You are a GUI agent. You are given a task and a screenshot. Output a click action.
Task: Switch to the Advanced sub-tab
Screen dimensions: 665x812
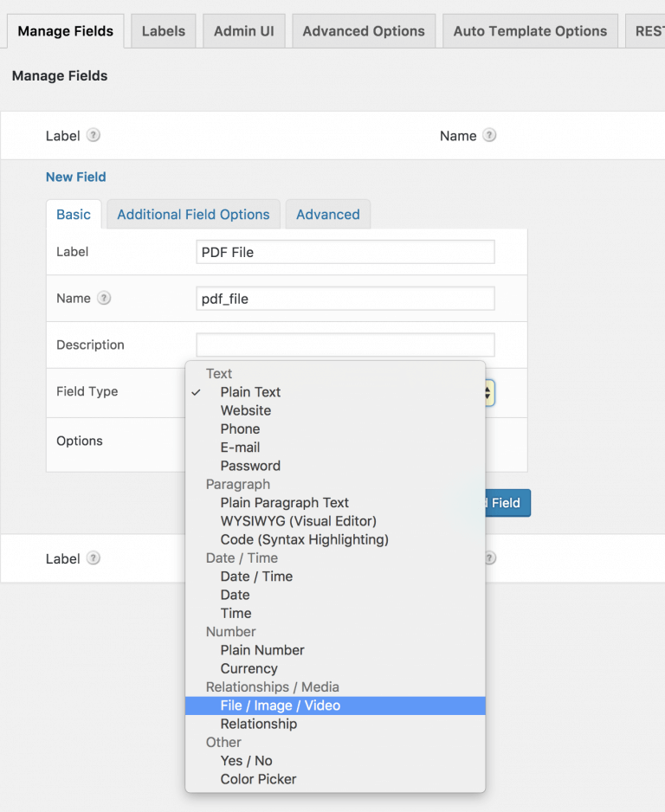click(327, 214)
